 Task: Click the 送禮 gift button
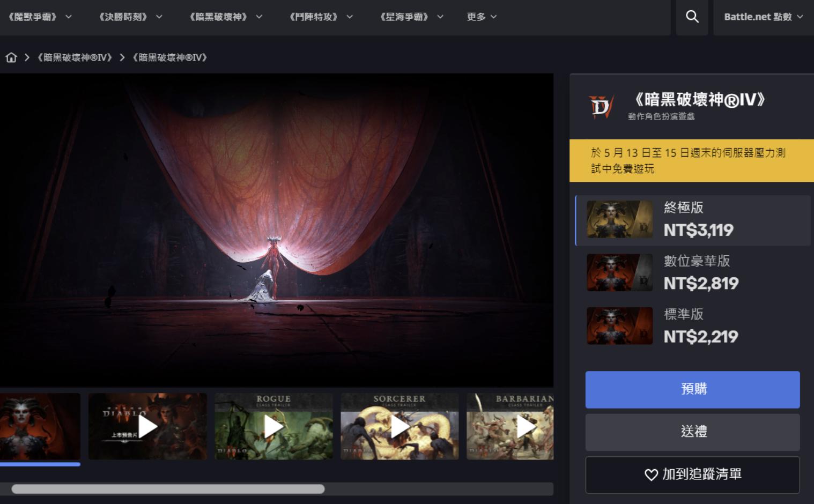click(x=692, y=432)
